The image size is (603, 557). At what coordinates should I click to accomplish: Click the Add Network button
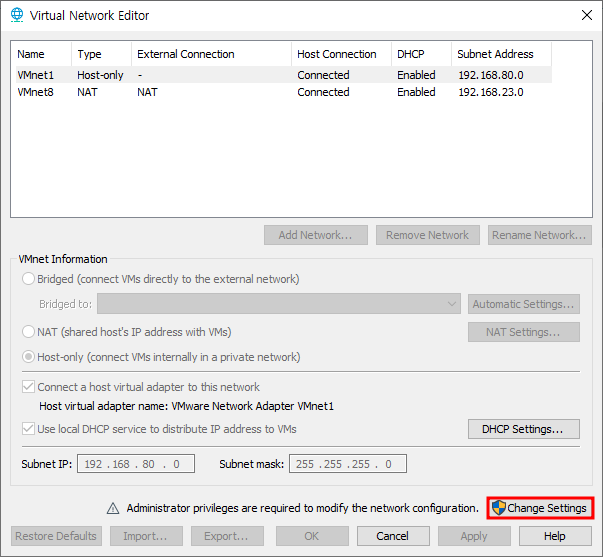pos(316,235)
